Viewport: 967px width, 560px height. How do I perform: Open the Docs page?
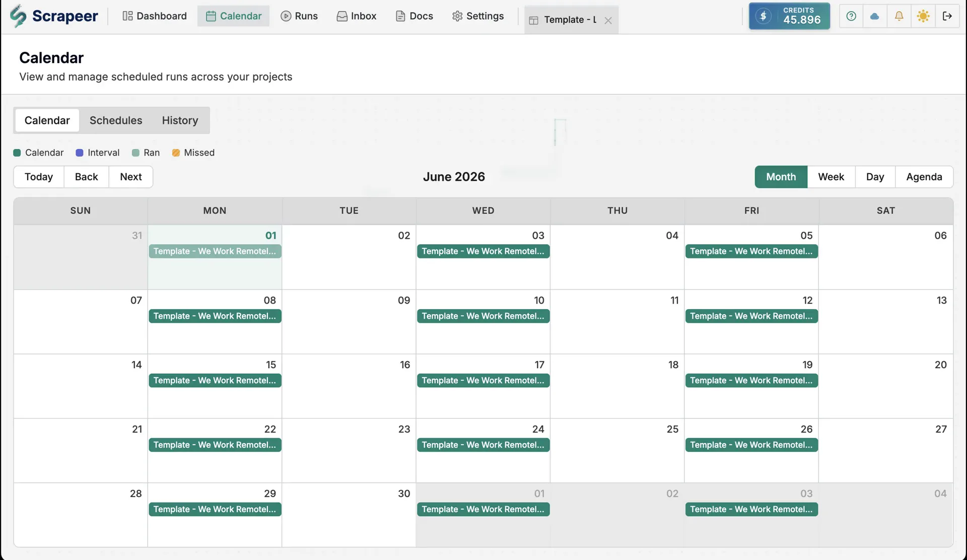pos(415,16)
